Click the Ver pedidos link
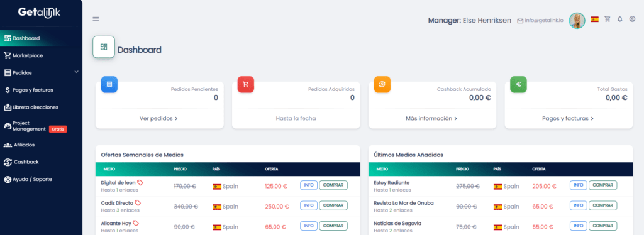The width and height of the screenshot is (644, 235). coord(158,119)
